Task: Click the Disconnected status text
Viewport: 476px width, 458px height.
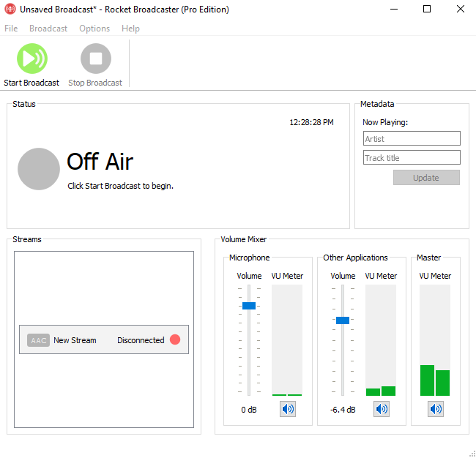Action: click(141, 340)
